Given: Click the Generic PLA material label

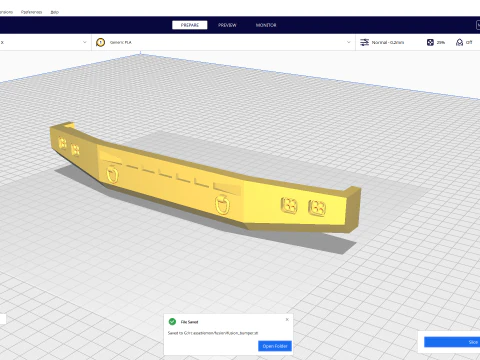Looking at the screenshot, I should pos(121,42).
